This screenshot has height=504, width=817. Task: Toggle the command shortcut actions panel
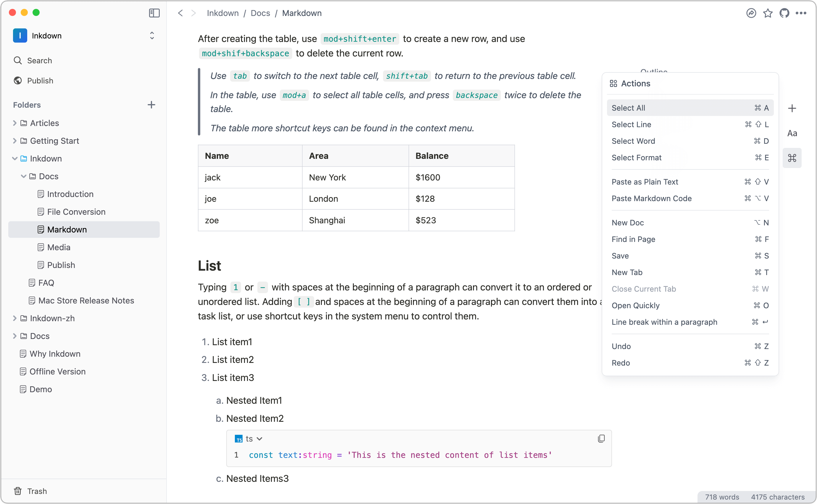pos(792,158)
